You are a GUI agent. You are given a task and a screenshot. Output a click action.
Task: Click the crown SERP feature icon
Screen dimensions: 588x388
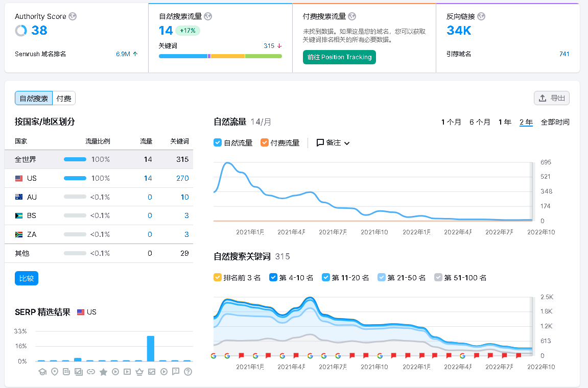139,372
